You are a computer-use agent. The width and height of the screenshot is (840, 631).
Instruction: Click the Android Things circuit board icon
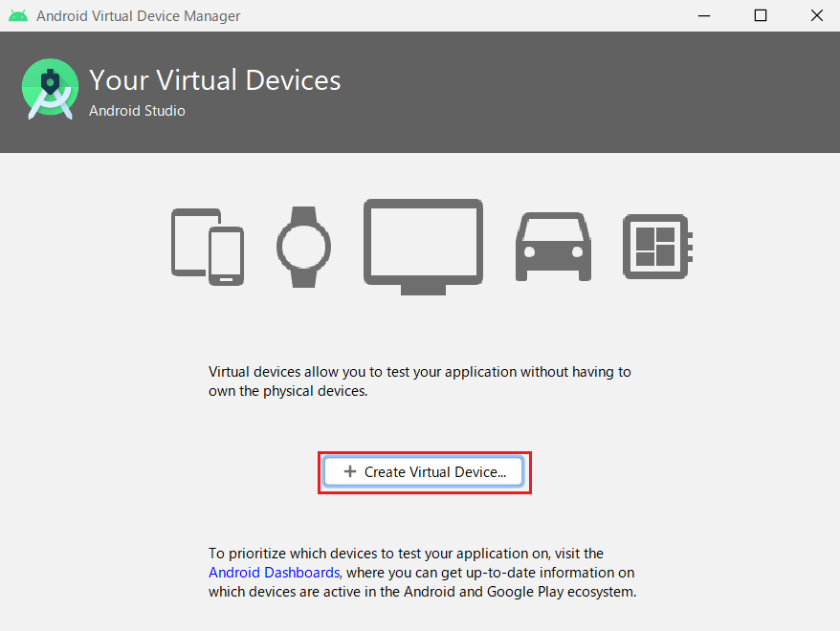[657, 246]
